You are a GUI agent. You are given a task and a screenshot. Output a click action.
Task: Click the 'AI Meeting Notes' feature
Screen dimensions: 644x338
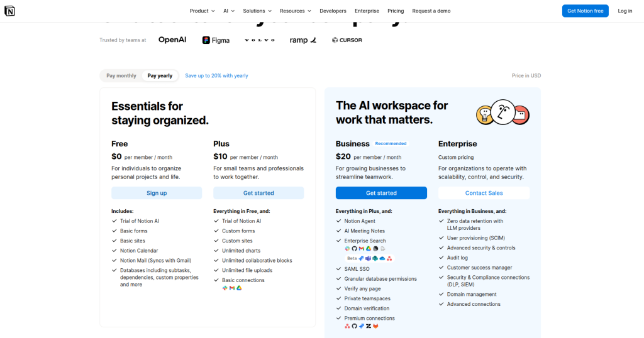(364, 231)
